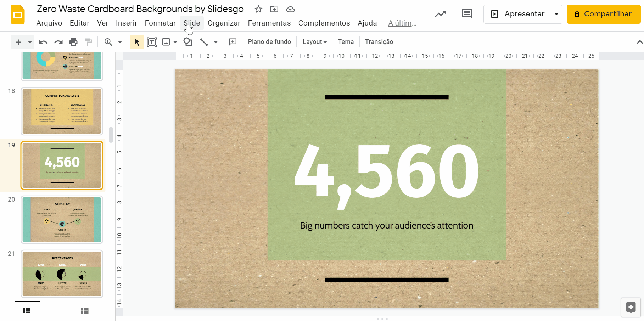Open the last edit history link

tap(402, 23)
